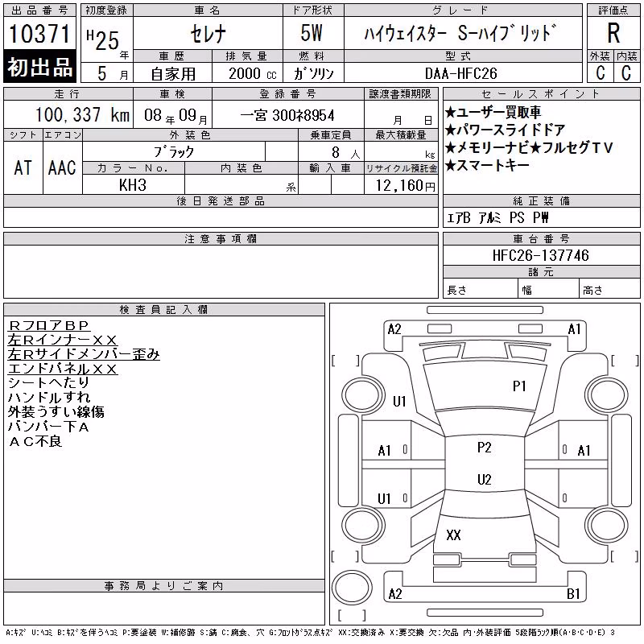Select the XX marker on the rear gate
This screenshot has width=644, height=644.
[453, 535]
